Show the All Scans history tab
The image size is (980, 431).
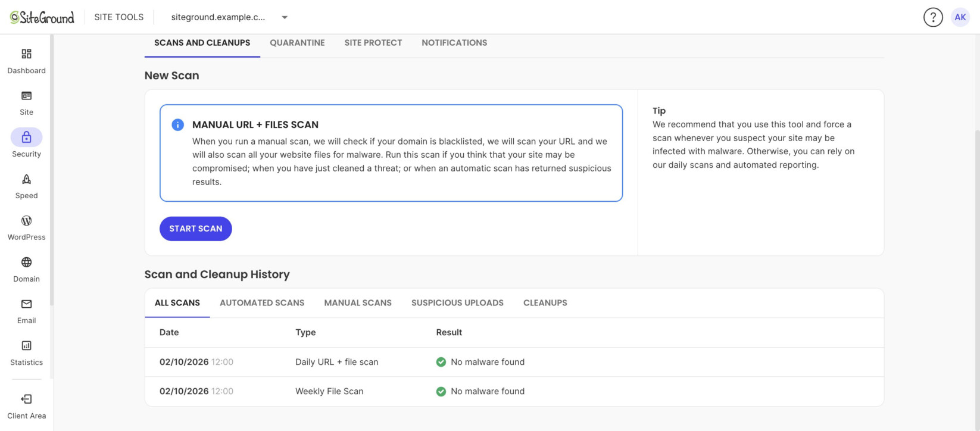[x=177, y=303]
